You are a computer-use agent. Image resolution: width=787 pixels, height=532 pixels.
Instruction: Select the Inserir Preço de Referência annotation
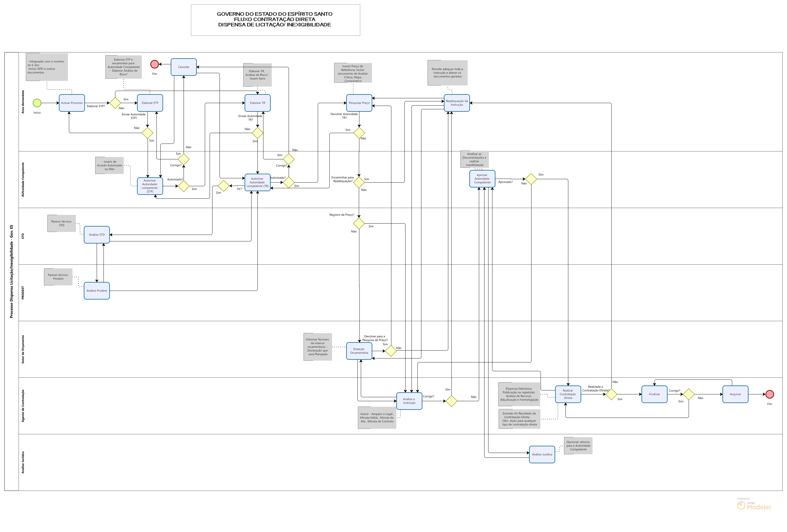coord(353,73)
